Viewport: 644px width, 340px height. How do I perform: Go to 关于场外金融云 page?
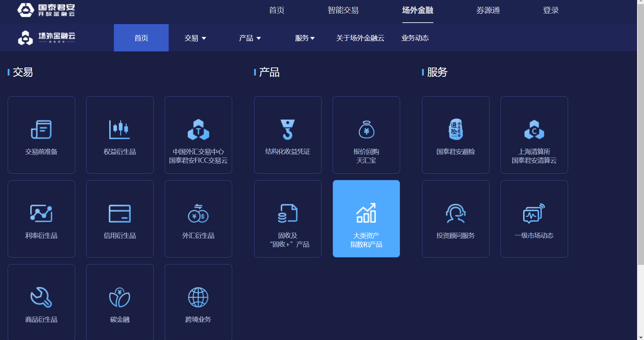359,38
